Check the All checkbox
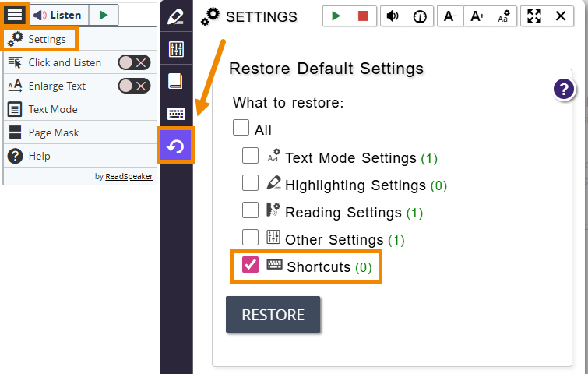 241,128
